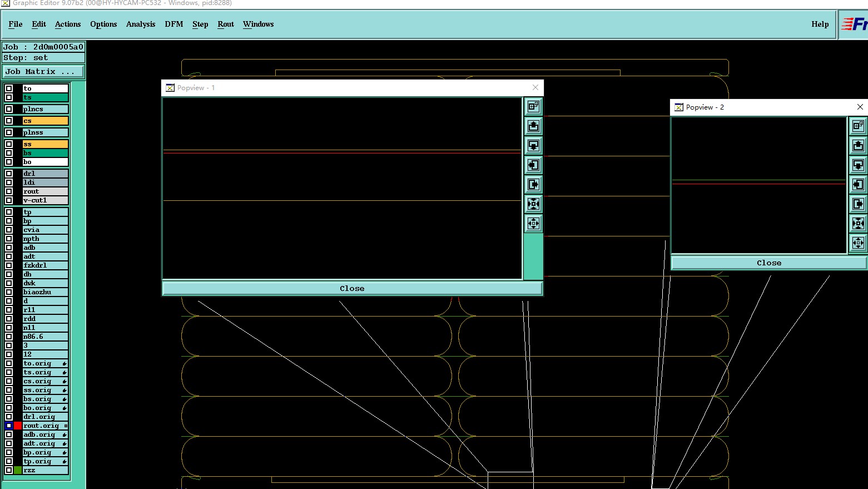
Task: Click hand icon on adb.orig layer
Action: click(65, 434)
